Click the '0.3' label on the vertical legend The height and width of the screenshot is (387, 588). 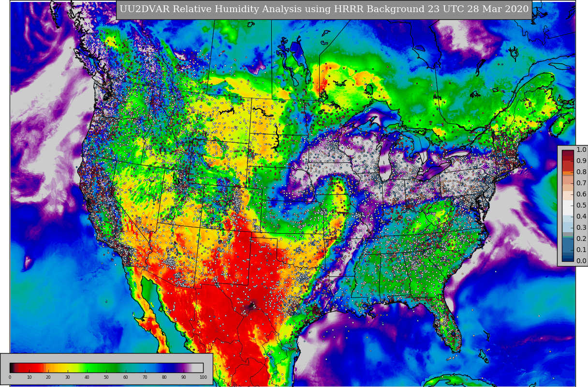point(581,228)
